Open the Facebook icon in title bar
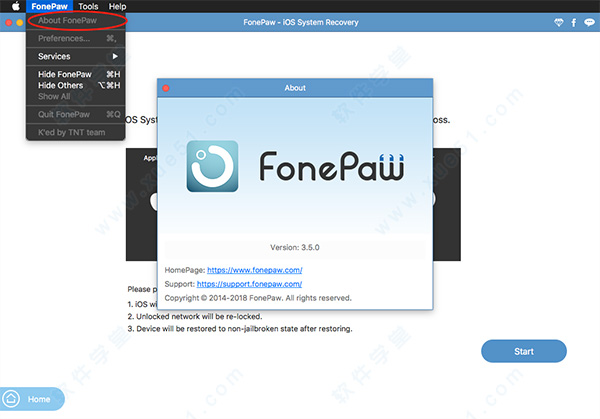Viewport: 600px width, 419px height. click(574, 23)
